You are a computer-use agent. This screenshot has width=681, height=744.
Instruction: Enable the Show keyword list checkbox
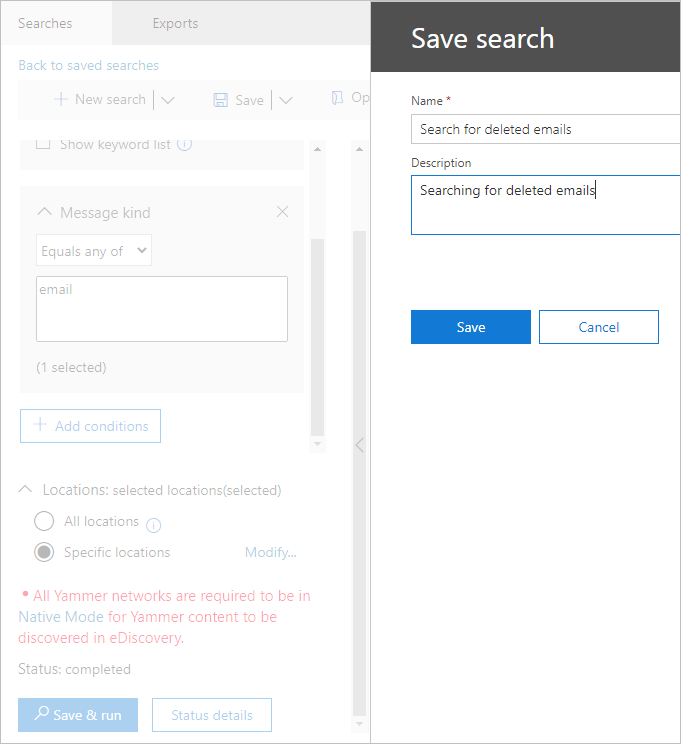[43, 144]
